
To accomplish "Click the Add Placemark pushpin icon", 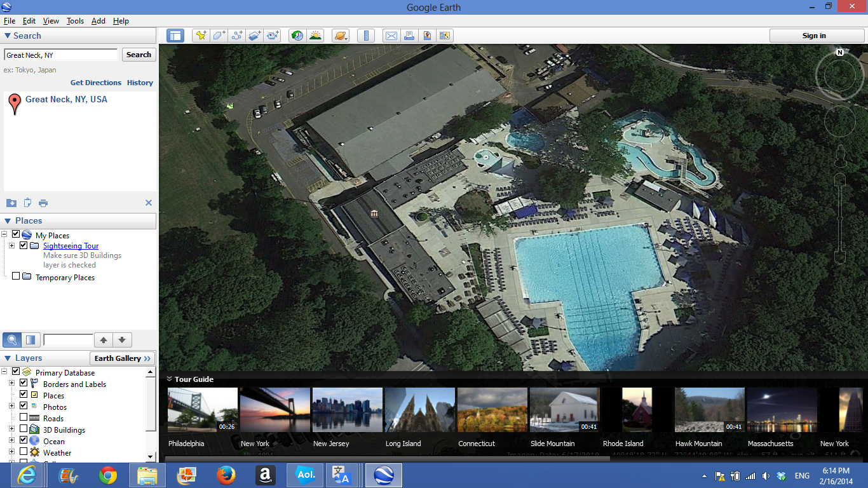I will (x=201, y=36).
